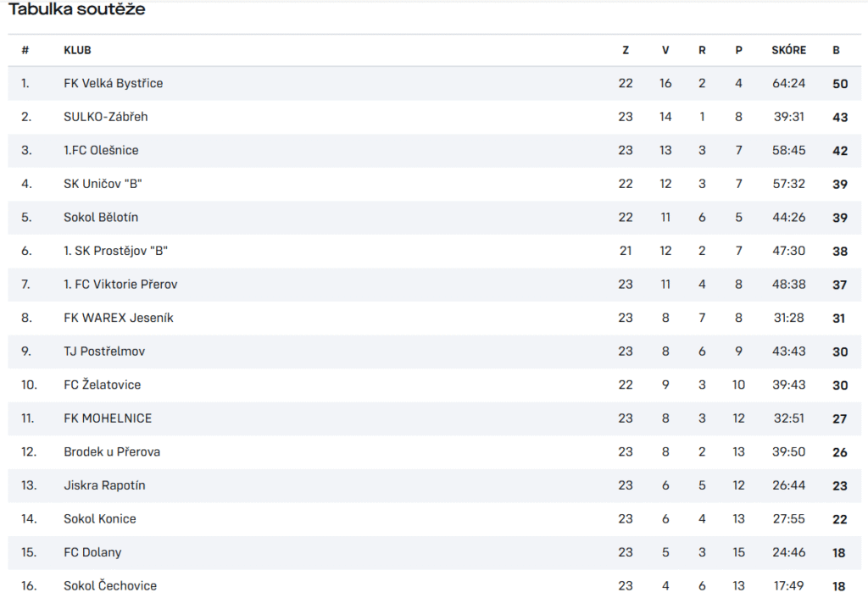Open SK Uničov "B" club page
This screenshot has height=598, width=868.
[x=103, y=184]
